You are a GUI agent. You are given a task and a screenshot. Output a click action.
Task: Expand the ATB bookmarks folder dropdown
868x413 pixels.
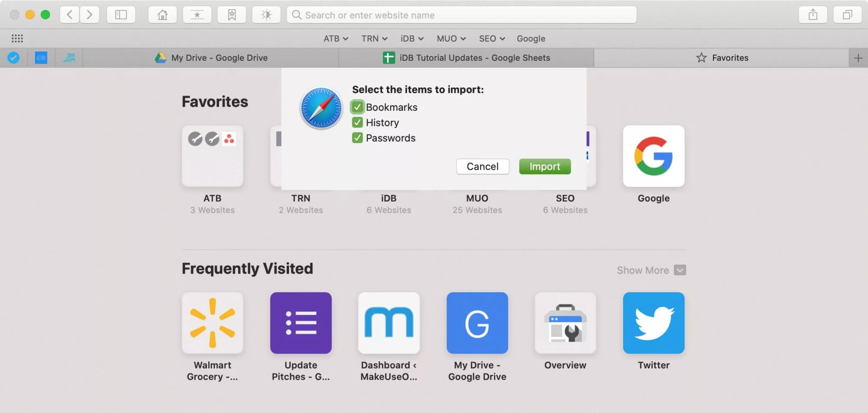tap(335, 39)
